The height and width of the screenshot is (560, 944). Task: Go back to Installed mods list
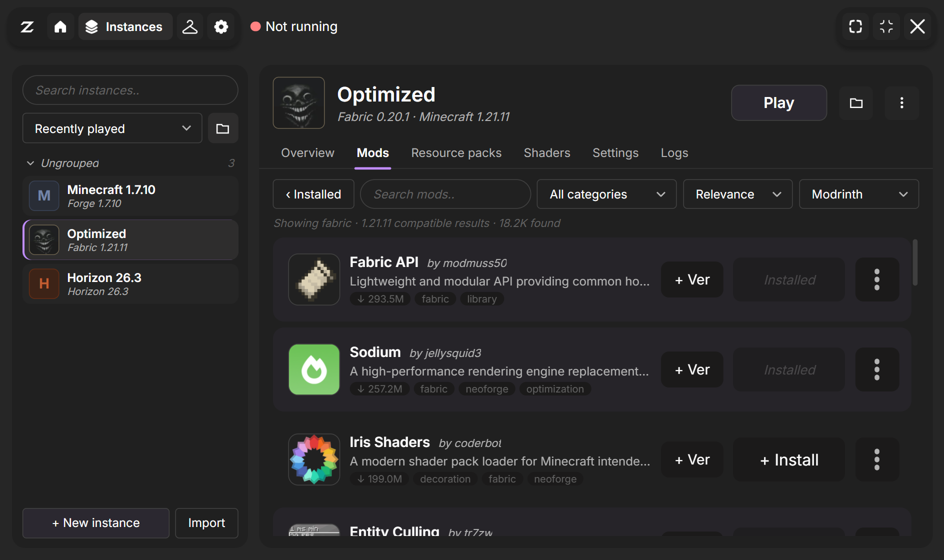tap(313, 194)
